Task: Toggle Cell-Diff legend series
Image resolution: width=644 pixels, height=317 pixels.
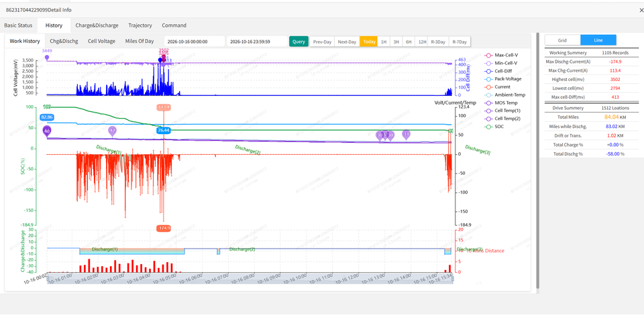Action: tap(498, 71)
